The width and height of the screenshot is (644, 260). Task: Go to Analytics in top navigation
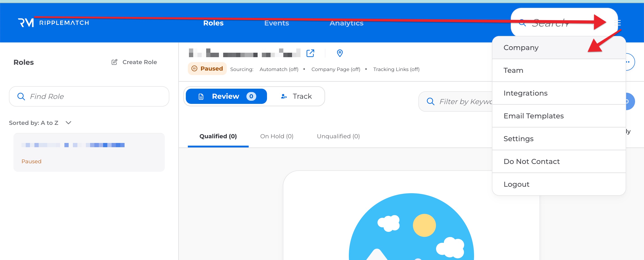346,23
